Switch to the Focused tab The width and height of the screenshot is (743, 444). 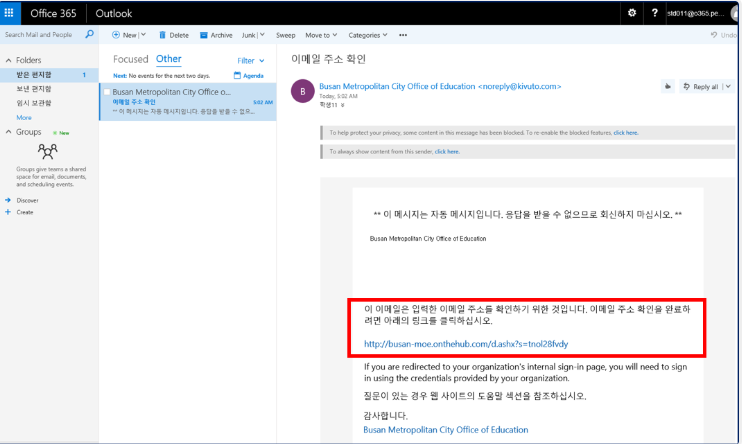[130, 60]
